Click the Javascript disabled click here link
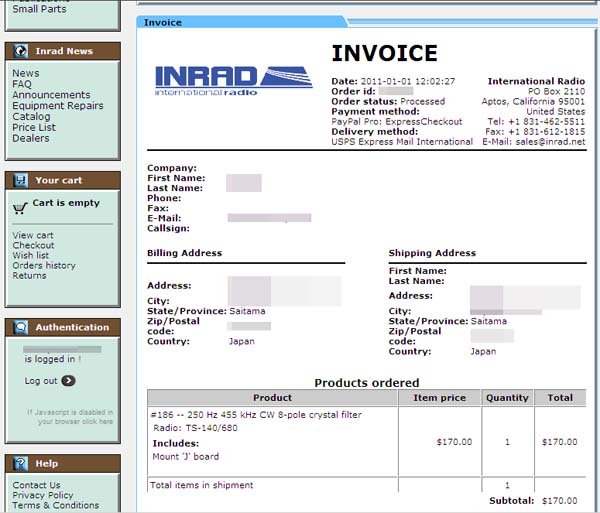 (70, 417)
